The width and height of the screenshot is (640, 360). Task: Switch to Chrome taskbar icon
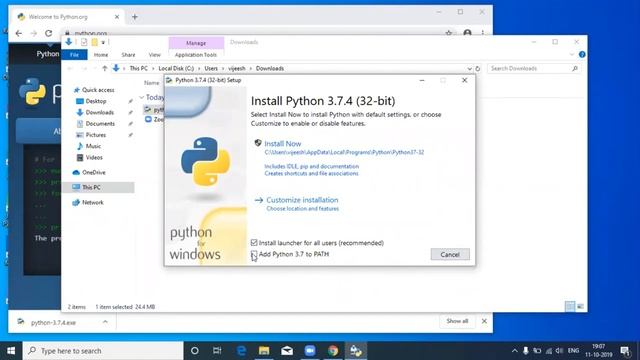(x=333, y=351)
